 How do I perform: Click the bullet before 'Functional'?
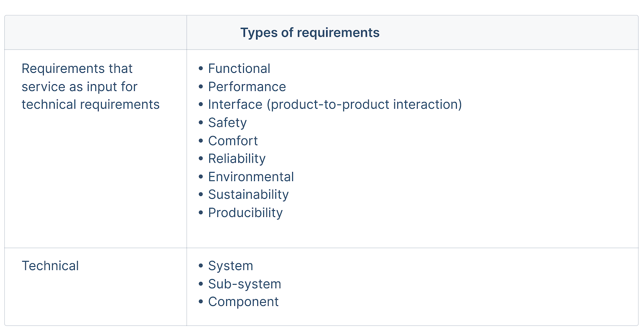click(x=201, y=69)
